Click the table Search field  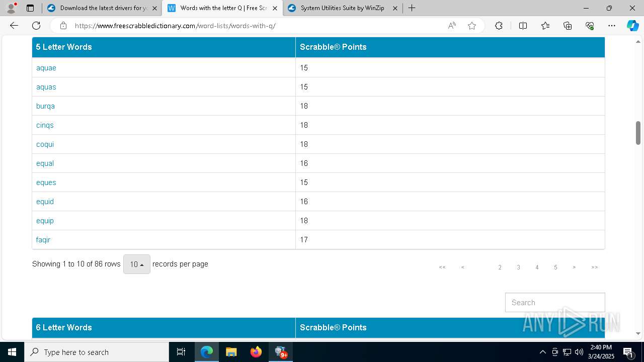coord(555,303)
